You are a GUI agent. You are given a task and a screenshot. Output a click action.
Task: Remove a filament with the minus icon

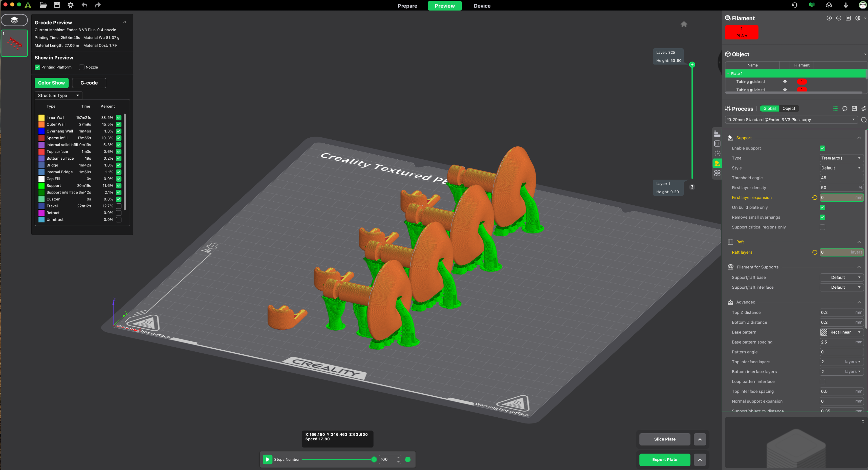(x=838, y=18)
